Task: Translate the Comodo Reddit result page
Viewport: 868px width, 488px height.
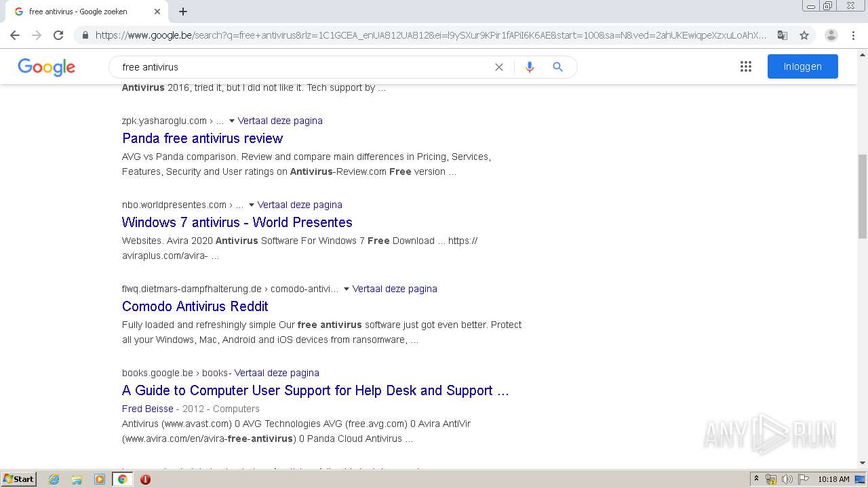Action: 395,289
